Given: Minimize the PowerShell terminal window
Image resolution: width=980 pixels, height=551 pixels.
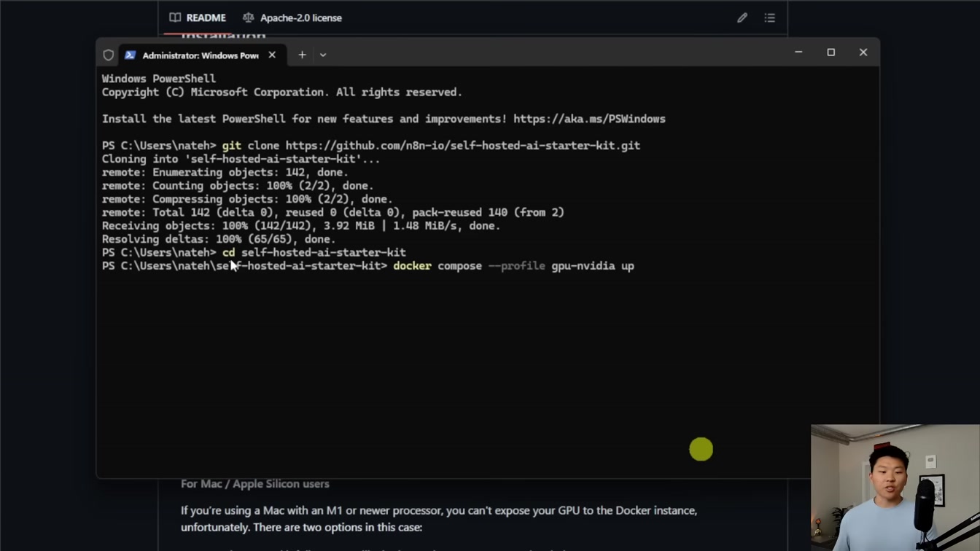Looking at the screenshot, I should tap(798, 52).
